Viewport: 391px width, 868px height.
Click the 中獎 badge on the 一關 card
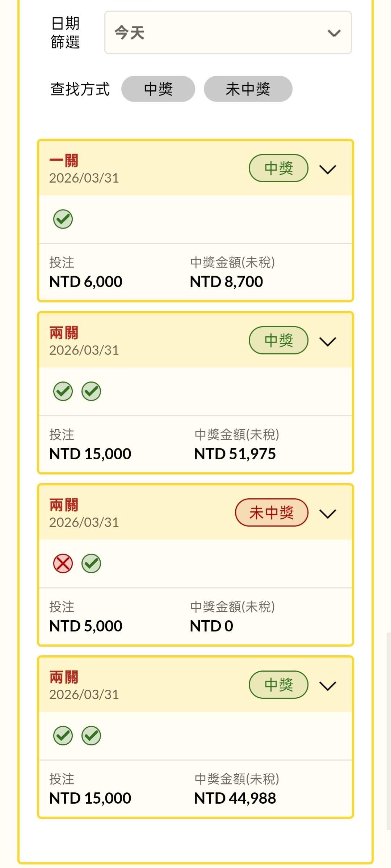(x=278, y=168)
